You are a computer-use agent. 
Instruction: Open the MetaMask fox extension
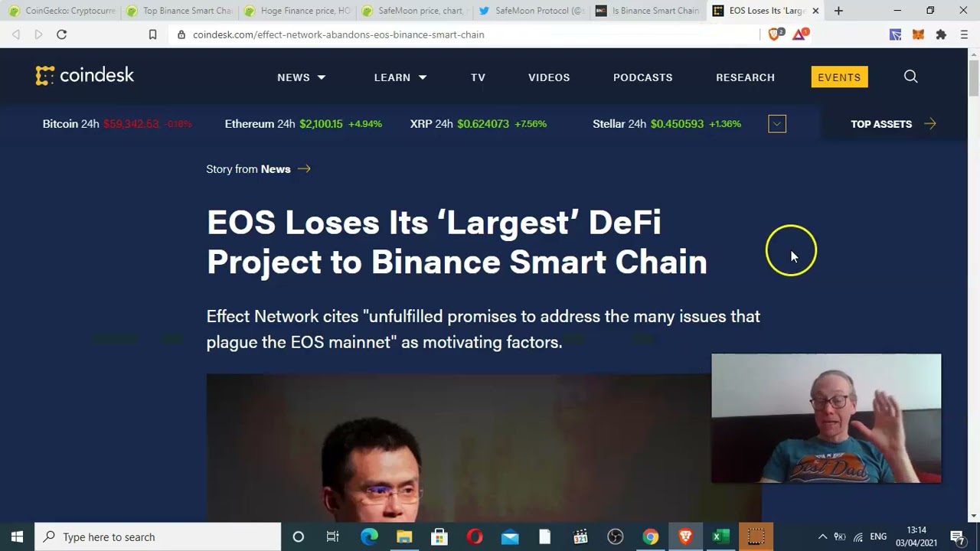(x=918, y=34)
